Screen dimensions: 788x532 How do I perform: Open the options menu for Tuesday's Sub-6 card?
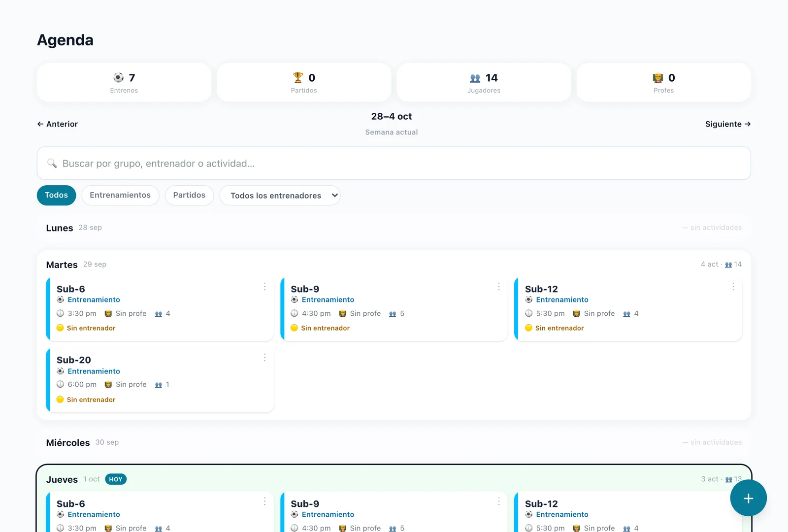tap(264, 286)
